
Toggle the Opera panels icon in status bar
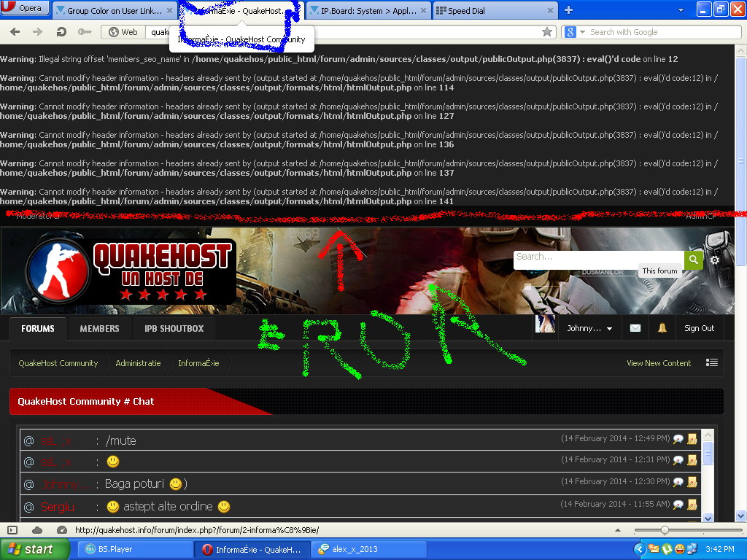pos(12,530)
